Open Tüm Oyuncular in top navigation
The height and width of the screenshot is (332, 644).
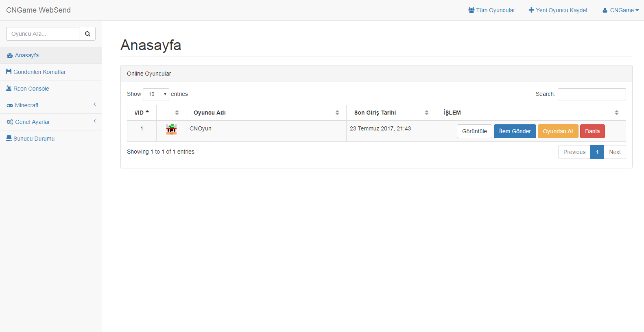(x=491, y=10)
